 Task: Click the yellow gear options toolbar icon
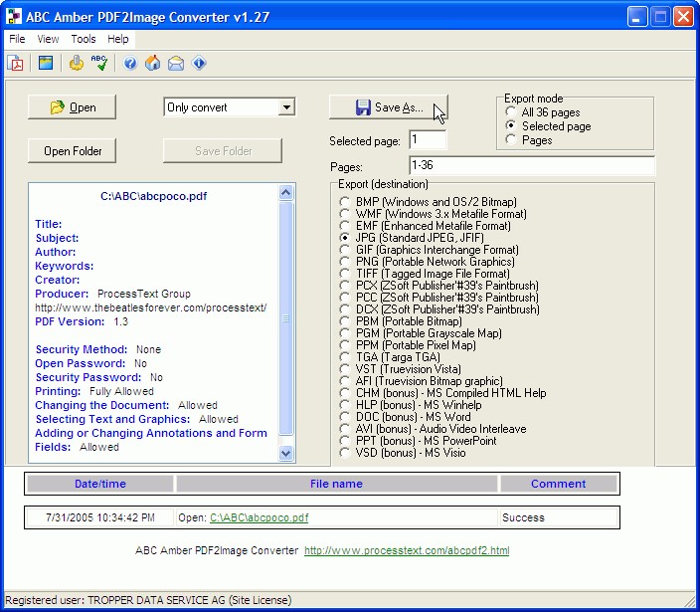tap(77, 64)
